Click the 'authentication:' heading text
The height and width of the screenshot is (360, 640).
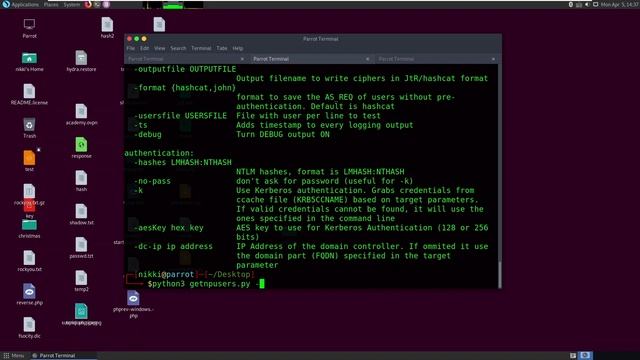(x=159, y=153)
